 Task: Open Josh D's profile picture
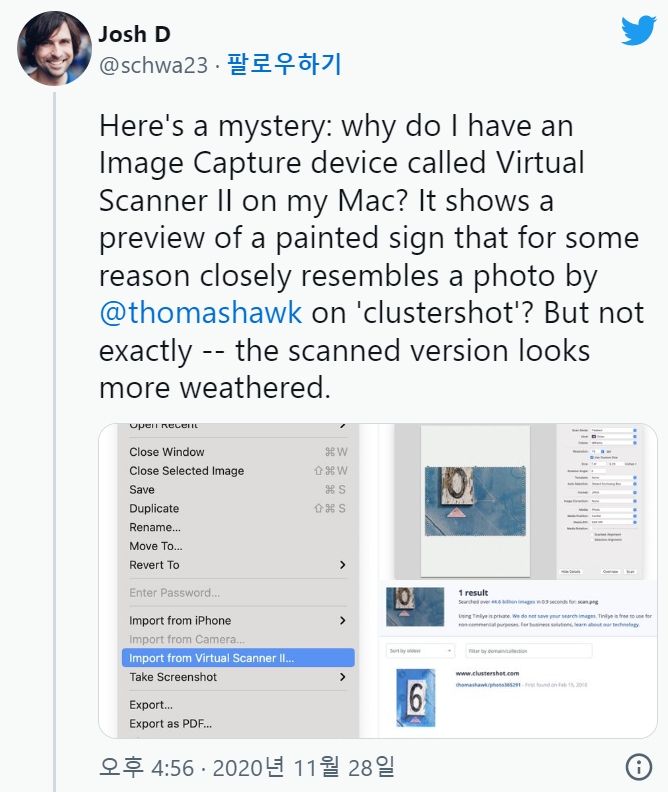(54, 48)
